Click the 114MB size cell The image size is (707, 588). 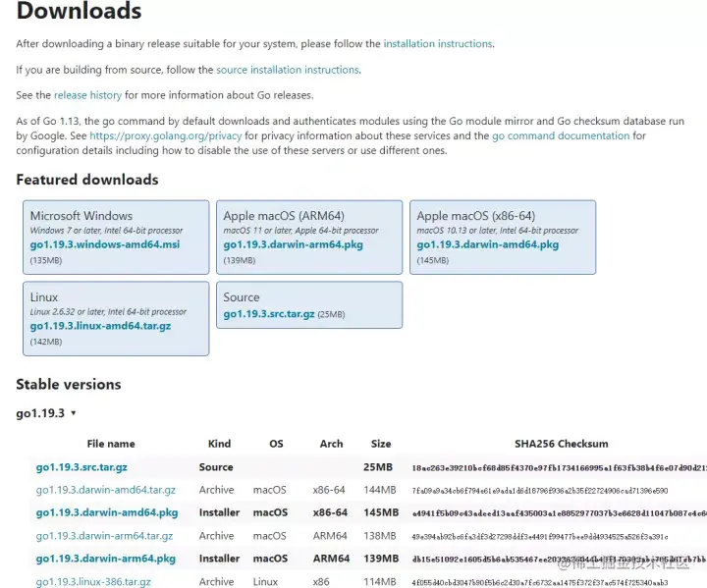380,582
